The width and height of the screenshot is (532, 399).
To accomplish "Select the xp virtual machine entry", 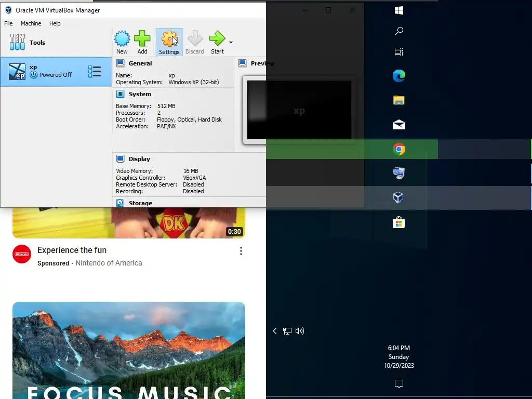I will point(56,72).
